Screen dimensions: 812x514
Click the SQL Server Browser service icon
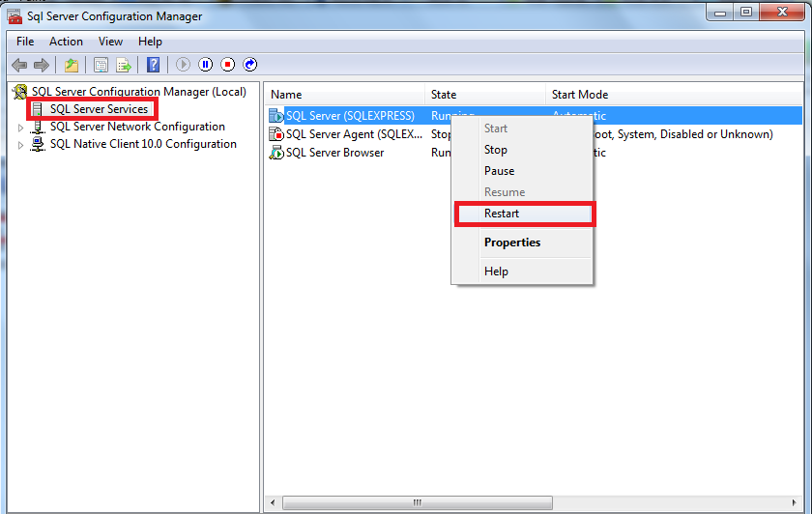coord(276,153)
